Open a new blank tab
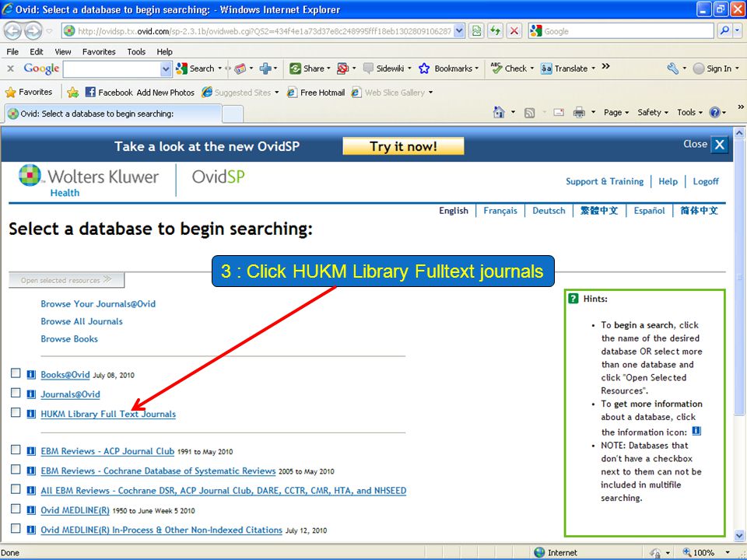Viewport: 747px width, 560px height. 233,114
